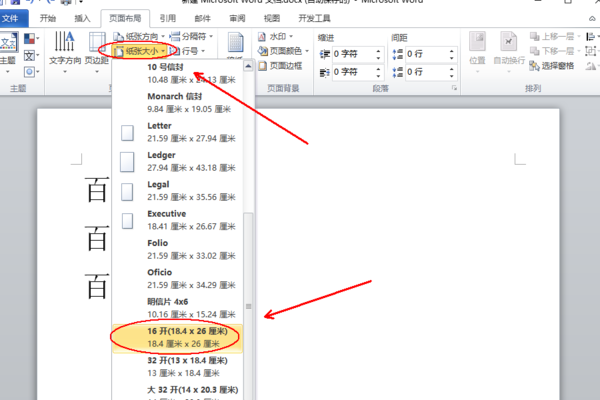Click the 文字方向 text direction button
This screenshot has width=600, height=400.
pyautogui.click(x=65, y=53)
